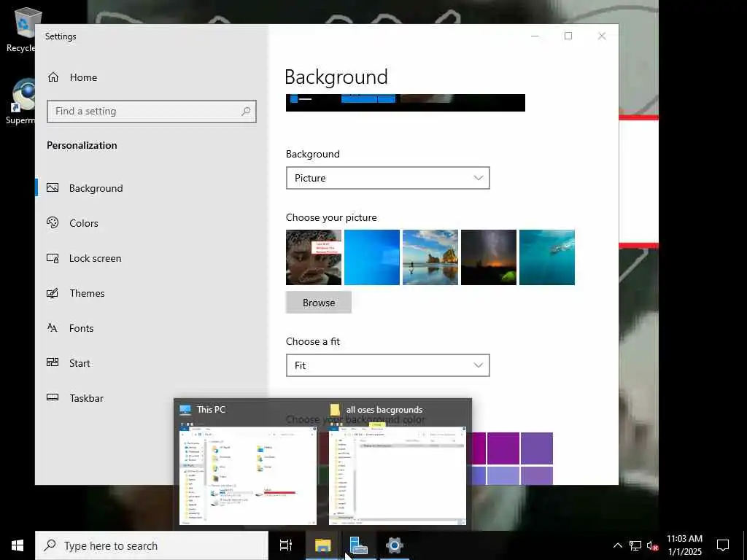Pick the light lavender color swatch in the bottom row
This screenshot has width=747, height=560.
point(503,475)
